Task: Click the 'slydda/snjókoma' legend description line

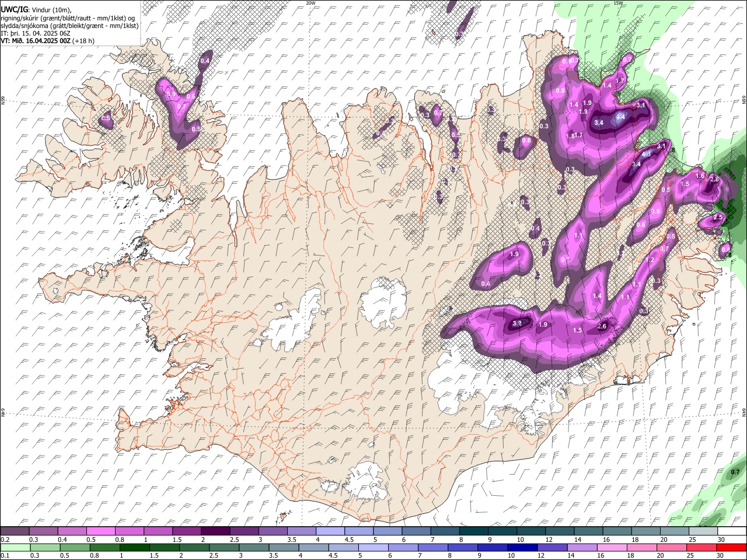Action: pyautogui.click(x=69, y=25)
